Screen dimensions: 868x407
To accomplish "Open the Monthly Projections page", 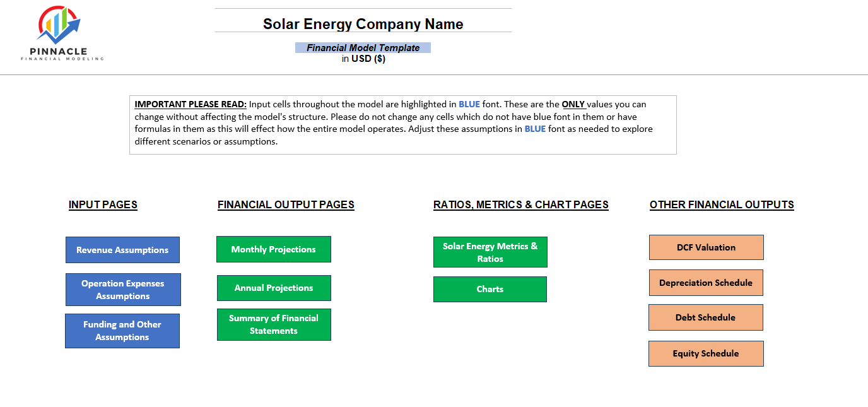I will pos(274,249).
